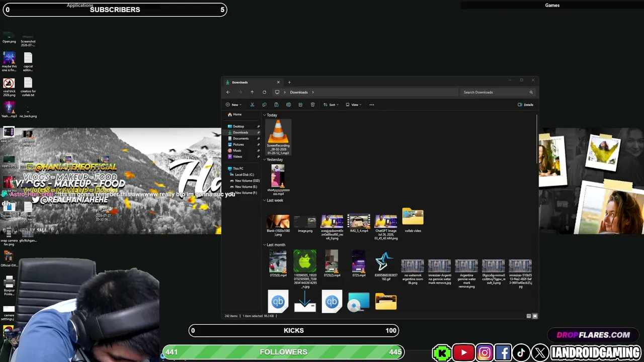Viewport: 644px width, 362px height.
Task: Collapse the Today group
Action: (265, 115)
